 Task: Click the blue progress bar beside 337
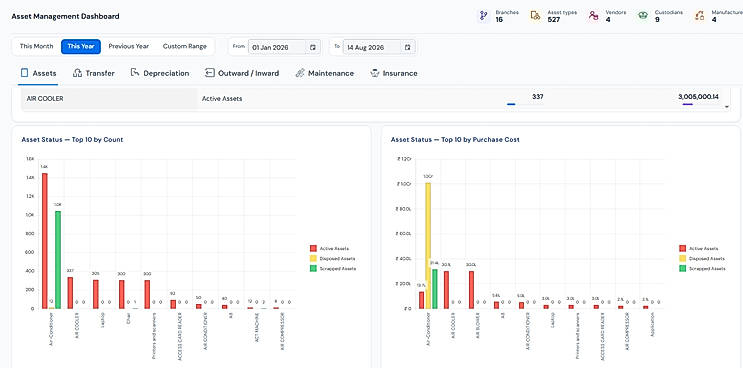[x=511, y=104]
